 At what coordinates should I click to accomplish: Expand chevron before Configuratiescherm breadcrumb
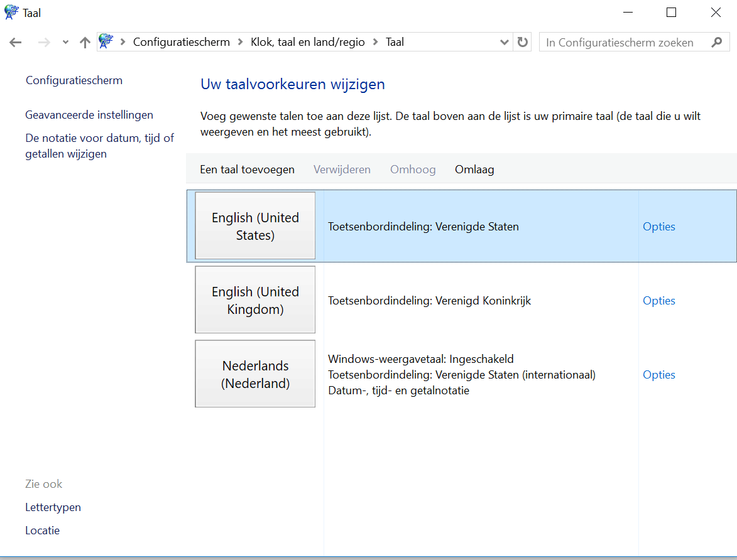tap(123, 42)
